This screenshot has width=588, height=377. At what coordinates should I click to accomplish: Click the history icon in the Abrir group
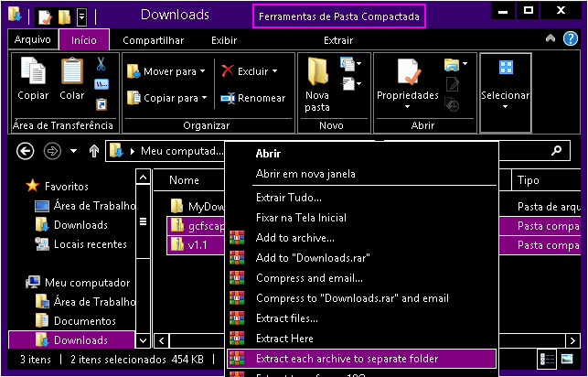coord(452,104)
